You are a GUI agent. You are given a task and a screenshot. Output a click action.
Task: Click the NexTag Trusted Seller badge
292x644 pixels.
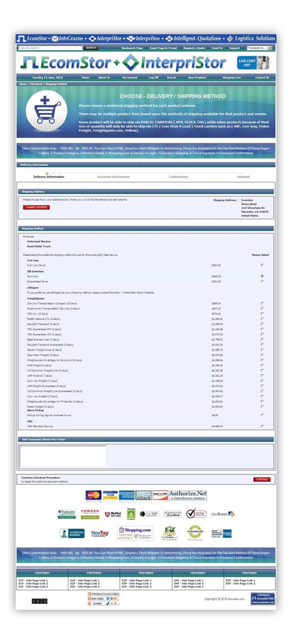pyautogui.click(x=100, y=533)
